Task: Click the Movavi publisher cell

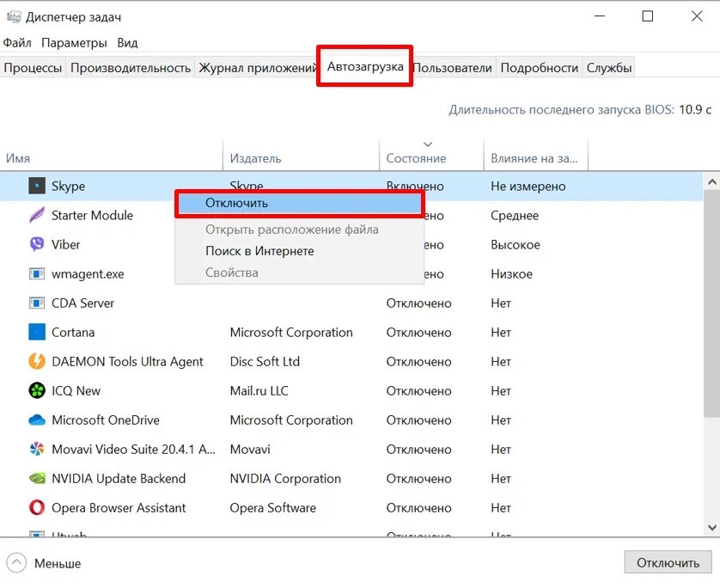Action: pyautogui.click(x=250, y=450)
